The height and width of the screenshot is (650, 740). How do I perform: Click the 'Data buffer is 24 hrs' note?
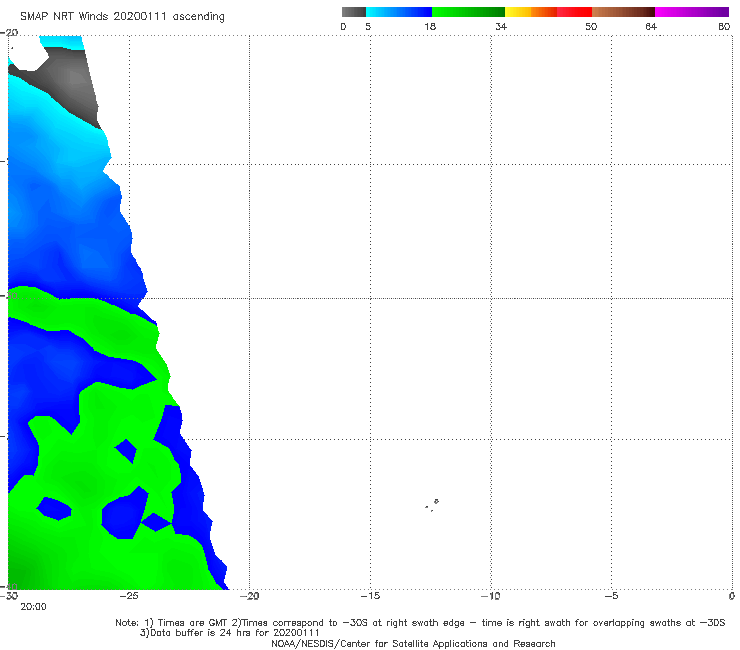point(229,633)
